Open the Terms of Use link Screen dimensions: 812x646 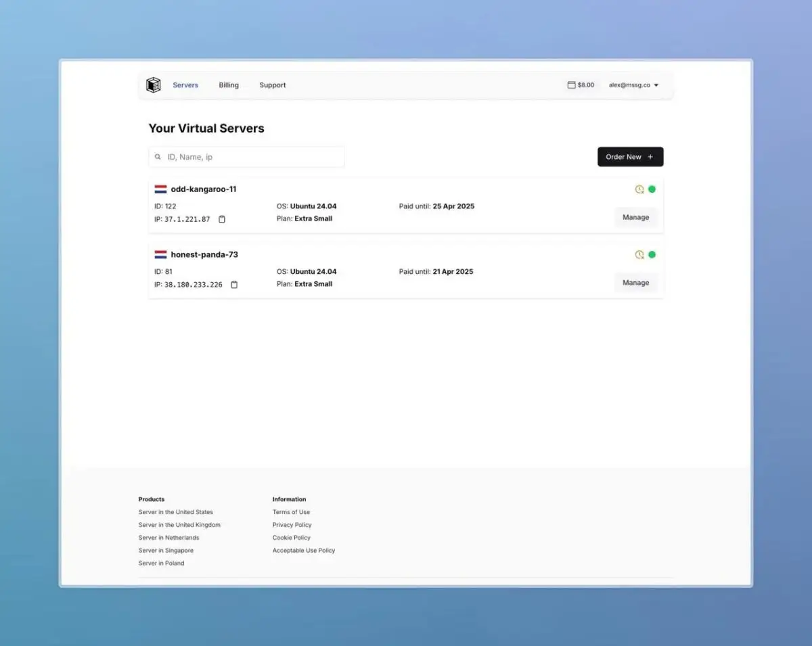(x=291, y=512)
